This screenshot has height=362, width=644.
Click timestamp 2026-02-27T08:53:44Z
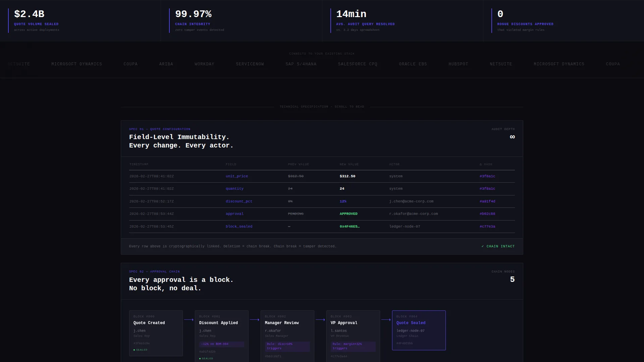pos(152,214)
